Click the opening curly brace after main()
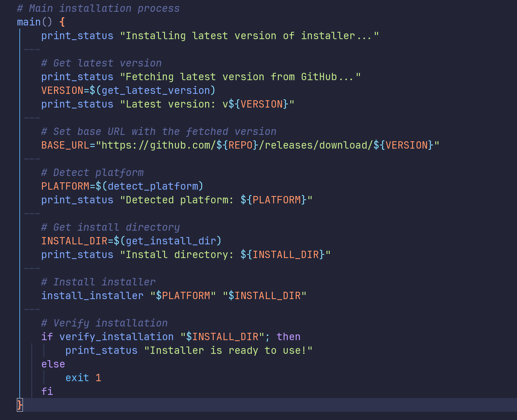The width and height of the screenshot is (517, 420). (62, 22)
